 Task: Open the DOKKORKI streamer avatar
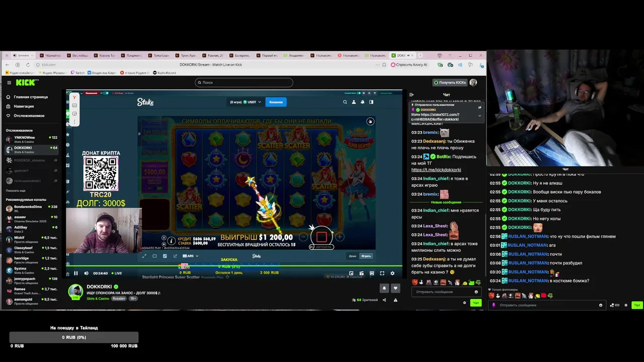coord(75,292)
